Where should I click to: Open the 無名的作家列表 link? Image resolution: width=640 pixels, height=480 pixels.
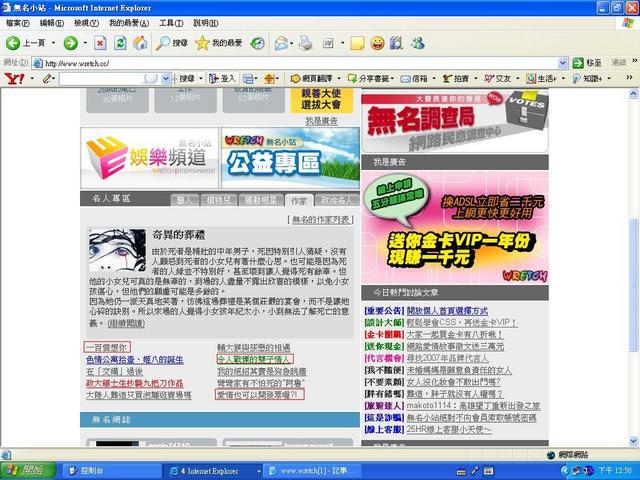tap(321, 220)
